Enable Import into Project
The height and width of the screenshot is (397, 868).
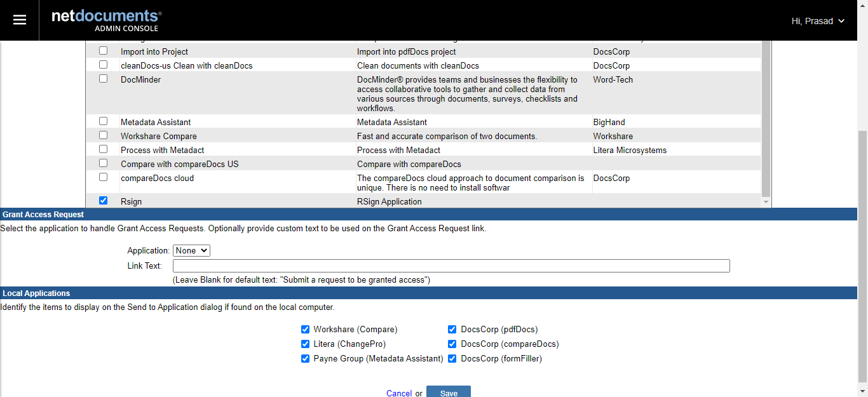[x=103, y=50]
